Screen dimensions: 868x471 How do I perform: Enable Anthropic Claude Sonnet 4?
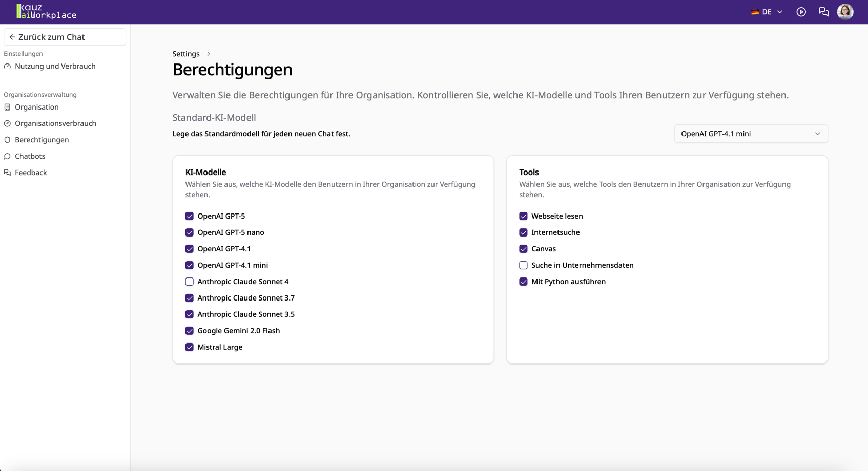point(189,282)
